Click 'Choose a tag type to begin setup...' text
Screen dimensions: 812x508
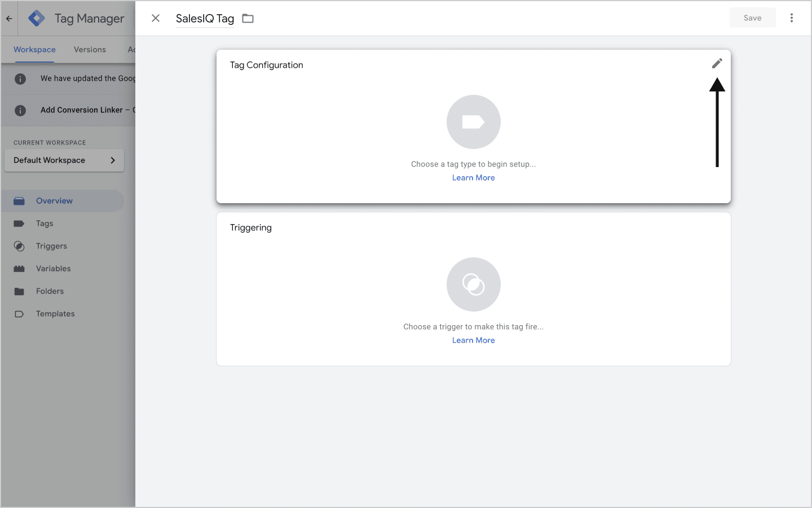(474, 164)
